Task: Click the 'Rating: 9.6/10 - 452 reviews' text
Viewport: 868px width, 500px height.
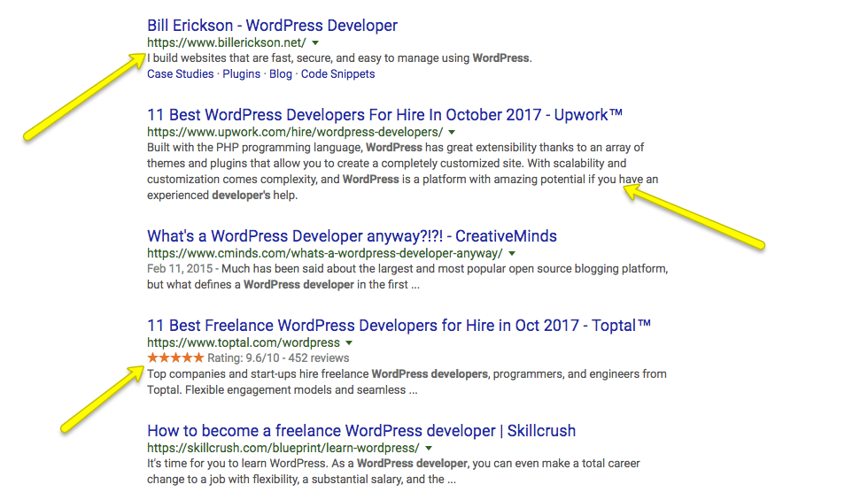Action: (278, 358)
